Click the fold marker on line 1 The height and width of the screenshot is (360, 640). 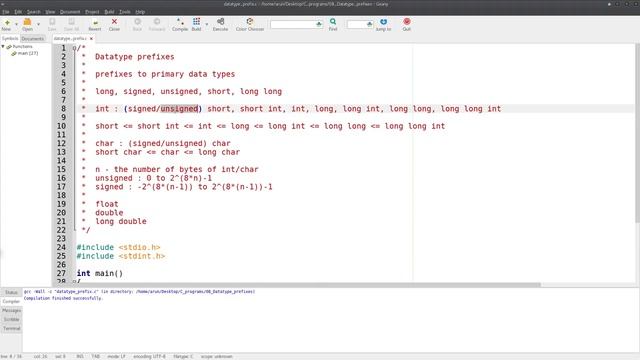coord(74,48)
